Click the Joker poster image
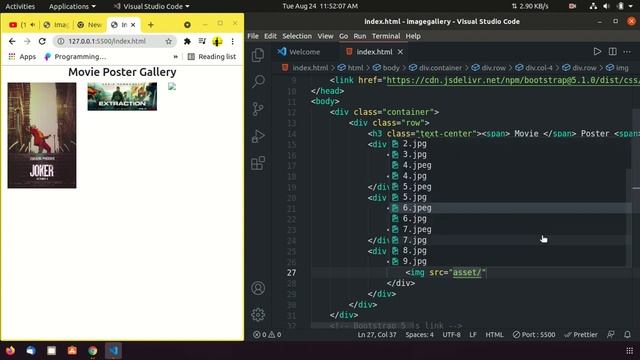640x360 pixels. [x=42, y=136]
